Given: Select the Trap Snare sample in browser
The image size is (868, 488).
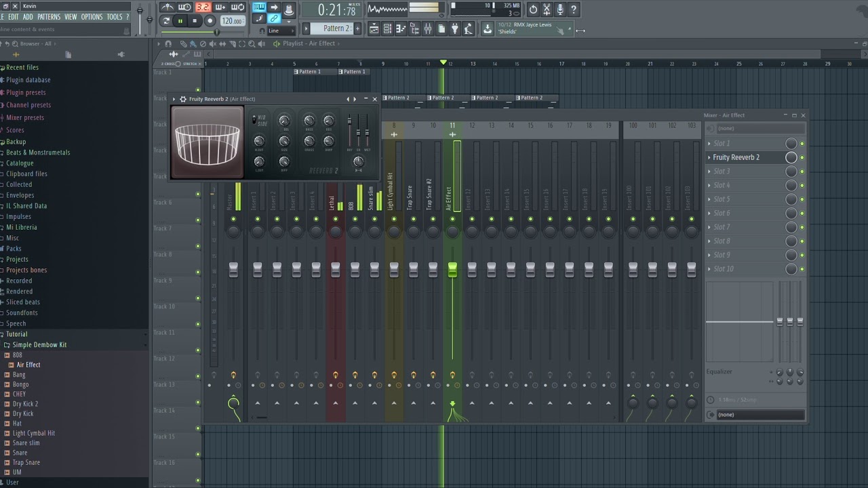Looking at the screenshot, I should point(26,462).
